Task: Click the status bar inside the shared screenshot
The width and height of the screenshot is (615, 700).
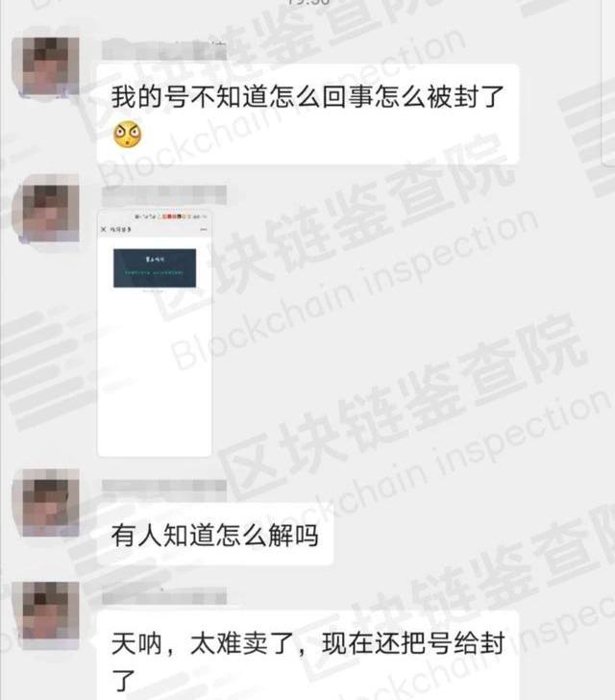Action: click(x=155, y=216)
